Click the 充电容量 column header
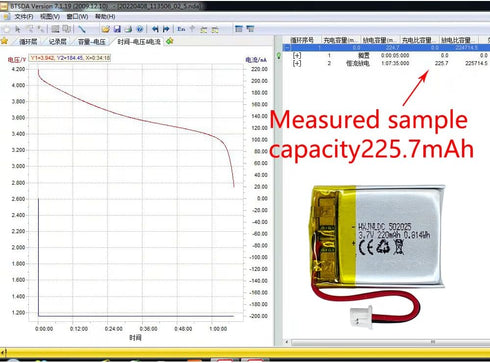Viewport: 490px width, 363px height. point(340,40)
